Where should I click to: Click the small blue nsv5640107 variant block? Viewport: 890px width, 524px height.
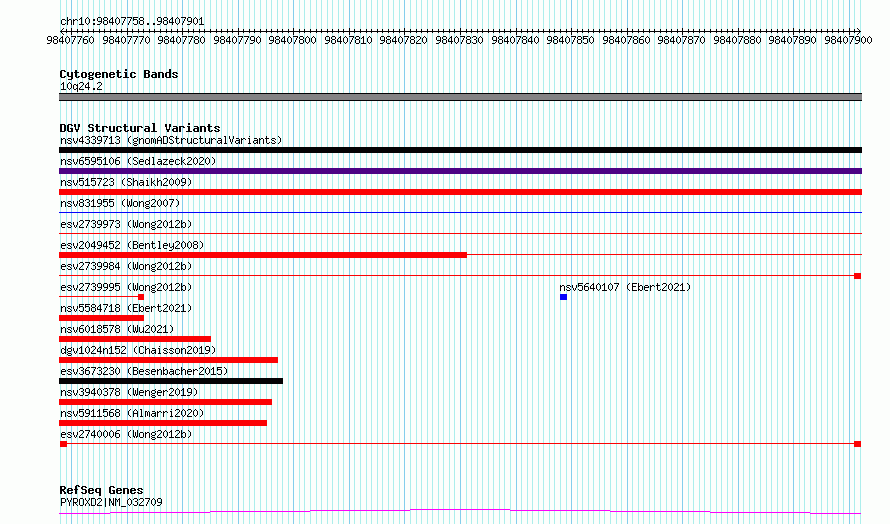[x=564, y=297]
